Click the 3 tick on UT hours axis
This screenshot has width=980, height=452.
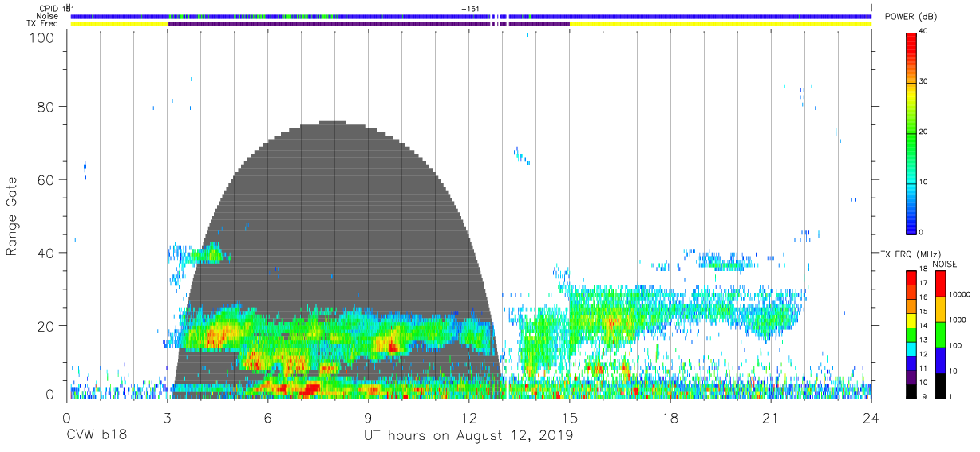click(167, 418)
